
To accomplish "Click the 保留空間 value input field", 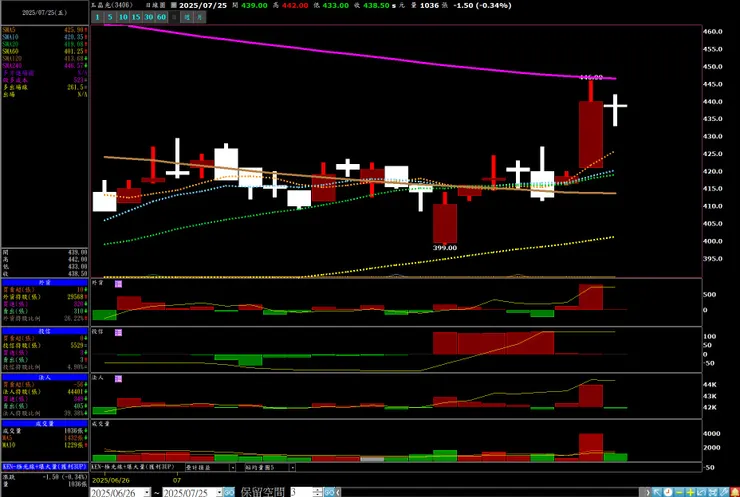I will [301, 492].
